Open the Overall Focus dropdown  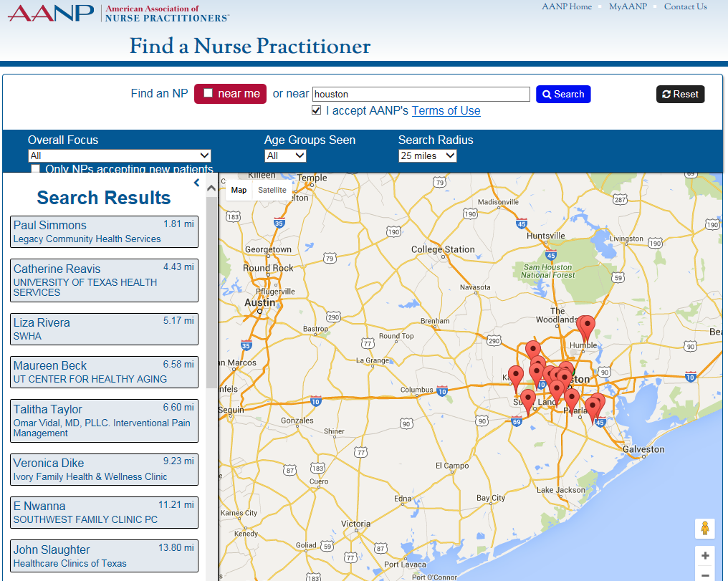click(x=120, y=155)
